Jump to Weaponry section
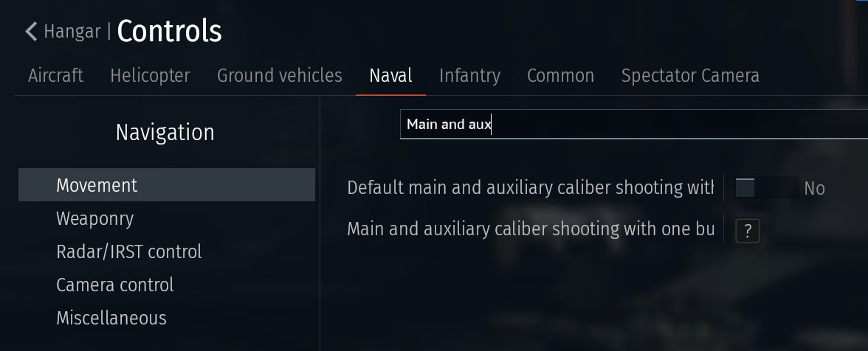Viewport: 868px width, 351px height. coord(94,218)
